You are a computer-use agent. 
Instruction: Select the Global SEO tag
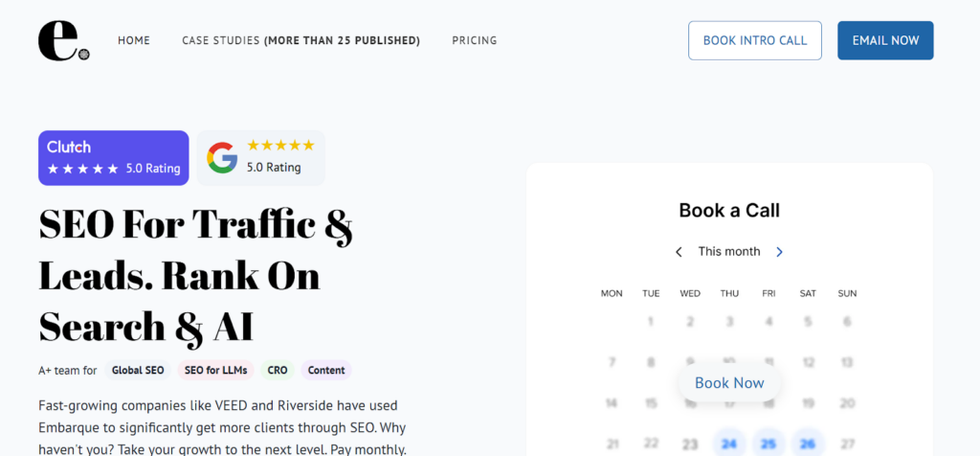tap(138, 370)
